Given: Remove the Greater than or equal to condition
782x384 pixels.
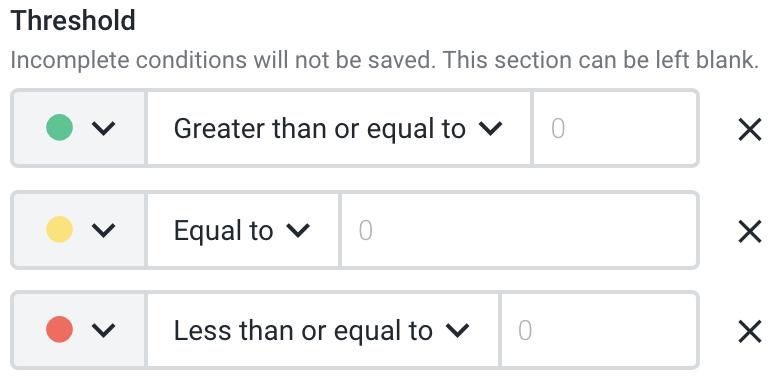Looking at the screenshot, I should [750, 130].
